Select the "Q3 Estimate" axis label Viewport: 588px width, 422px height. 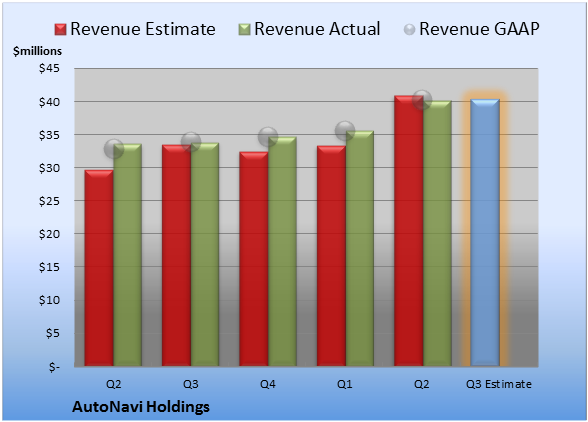[499, 384]
